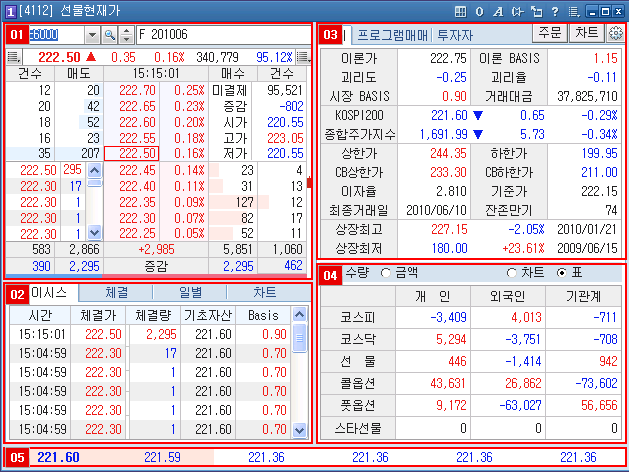Click the 차트 button in panel 03
Image resolution: width=629 pixels, height=472 pixels.
pyautogui.click(x=584, y=34)
